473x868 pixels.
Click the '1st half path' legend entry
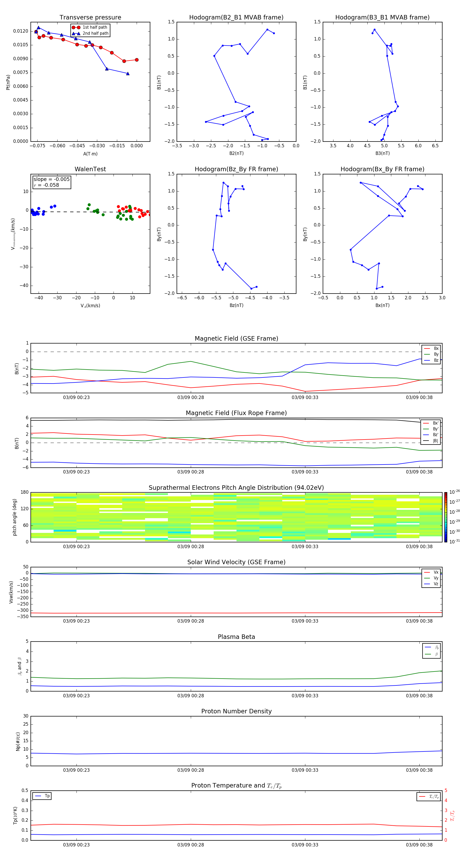[x=90, y=27]
